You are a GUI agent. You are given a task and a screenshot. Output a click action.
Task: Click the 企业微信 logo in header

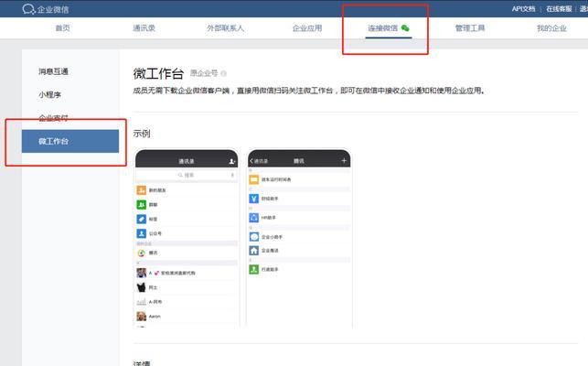tap(46, 9)
